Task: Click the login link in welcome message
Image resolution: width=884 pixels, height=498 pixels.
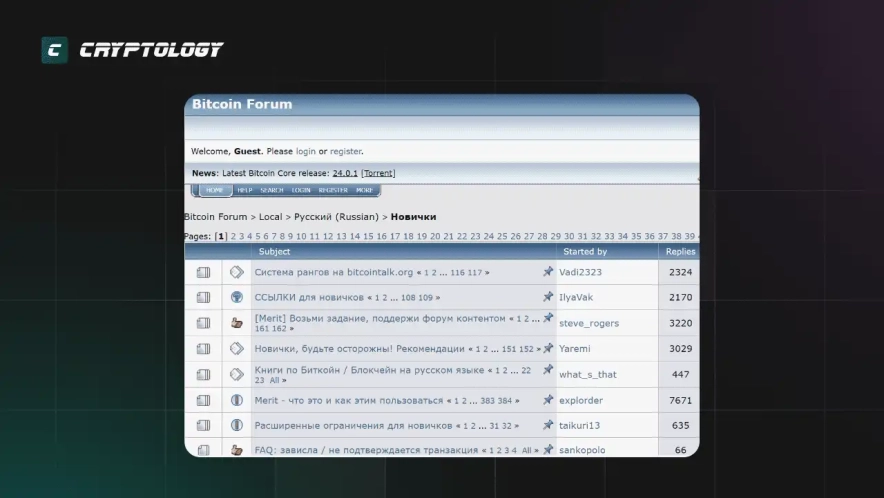Action: click(x=305, y=152)
